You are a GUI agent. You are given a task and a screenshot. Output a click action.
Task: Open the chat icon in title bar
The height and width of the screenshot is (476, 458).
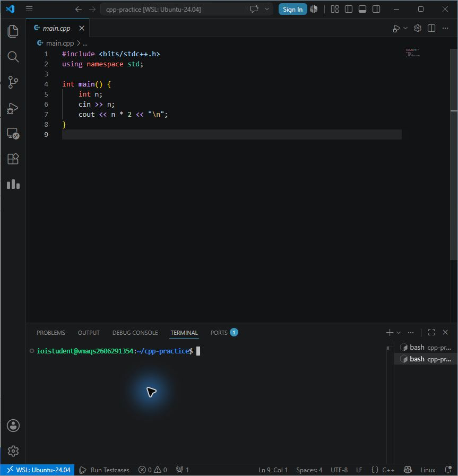254,9
